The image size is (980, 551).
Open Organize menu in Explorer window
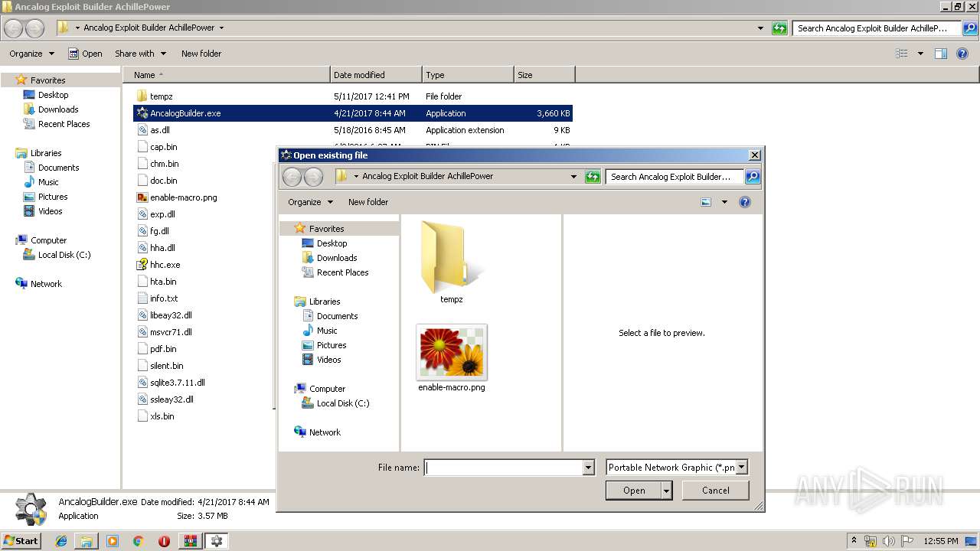click(x=31, y=54)
